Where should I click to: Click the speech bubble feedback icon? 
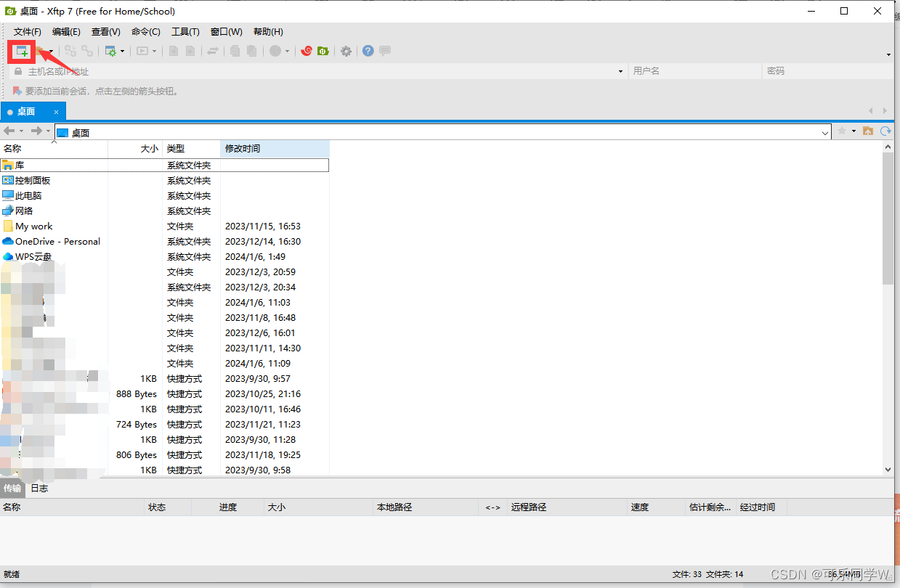pos(385,51)
